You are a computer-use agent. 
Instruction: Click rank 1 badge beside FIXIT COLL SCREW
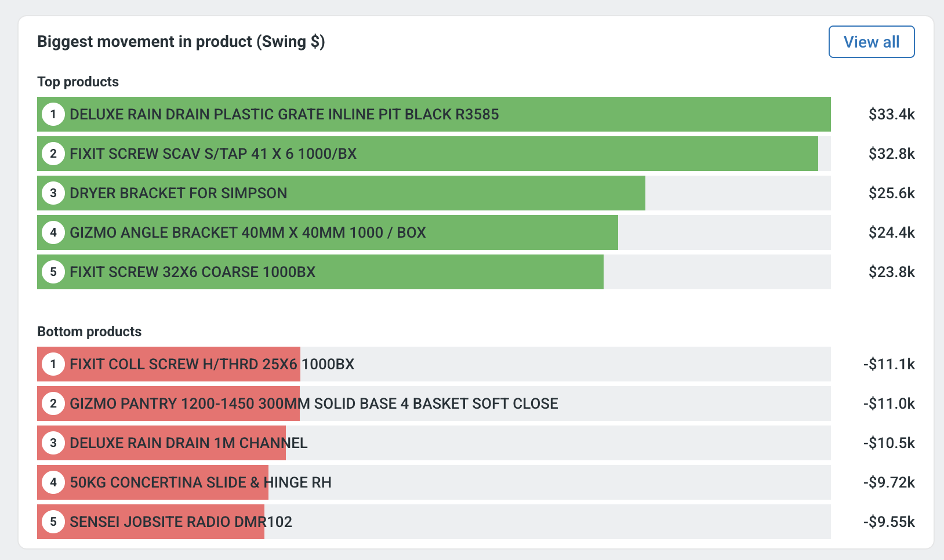point(53,364)
